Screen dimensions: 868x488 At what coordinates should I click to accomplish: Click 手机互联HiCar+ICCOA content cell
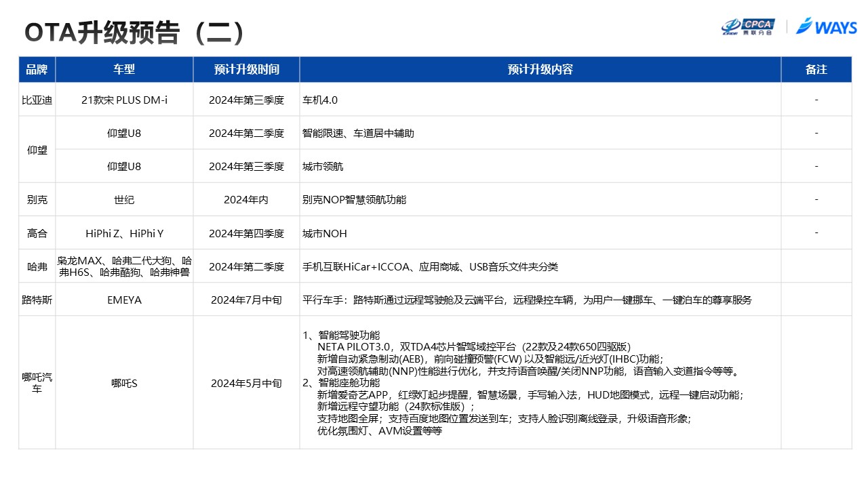coord(540,266)
